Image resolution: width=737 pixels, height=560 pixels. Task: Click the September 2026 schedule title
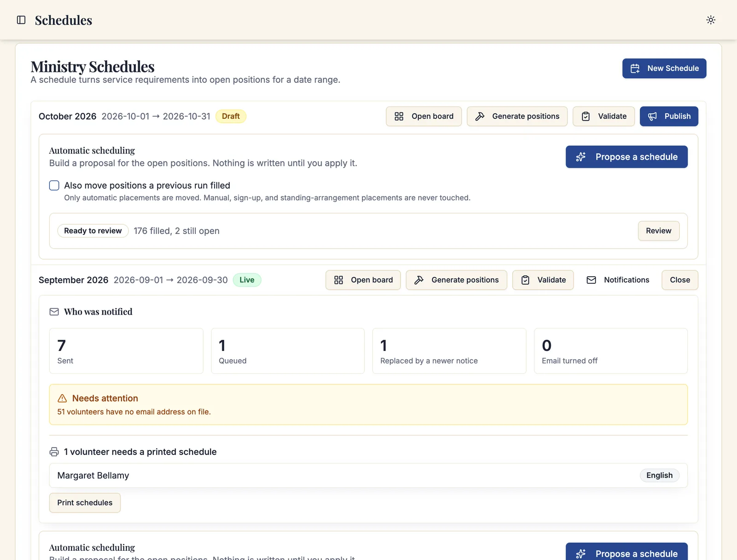[74, 280]
